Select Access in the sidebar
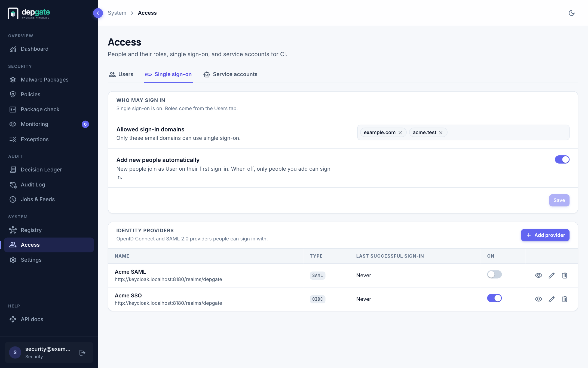 click(x=49, y=245)
